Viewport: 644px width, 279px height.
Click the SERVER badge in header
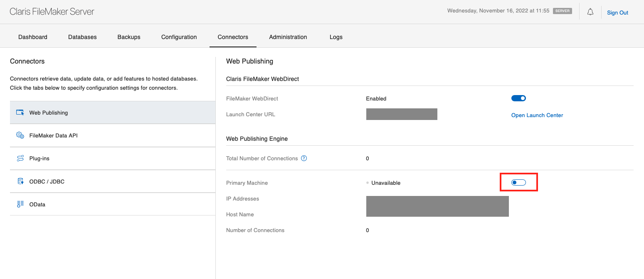click(x=562, y=11)
